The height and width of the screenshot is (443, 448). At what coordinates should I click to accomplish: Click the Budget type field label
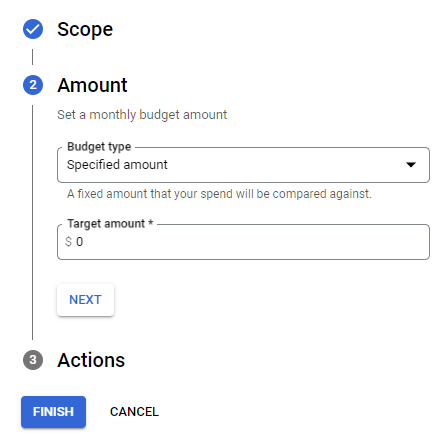99,147
